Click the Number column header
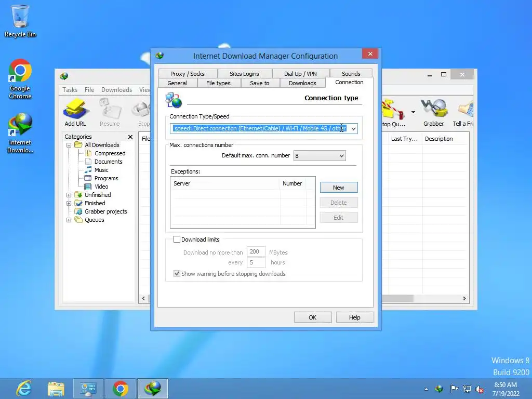This screenshot has width=532, height=399. coord(293,183)
